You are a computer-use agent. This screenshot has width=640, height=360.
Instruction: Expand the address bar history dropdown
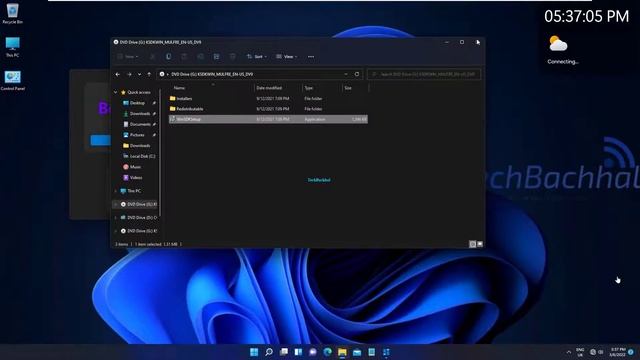346,74
